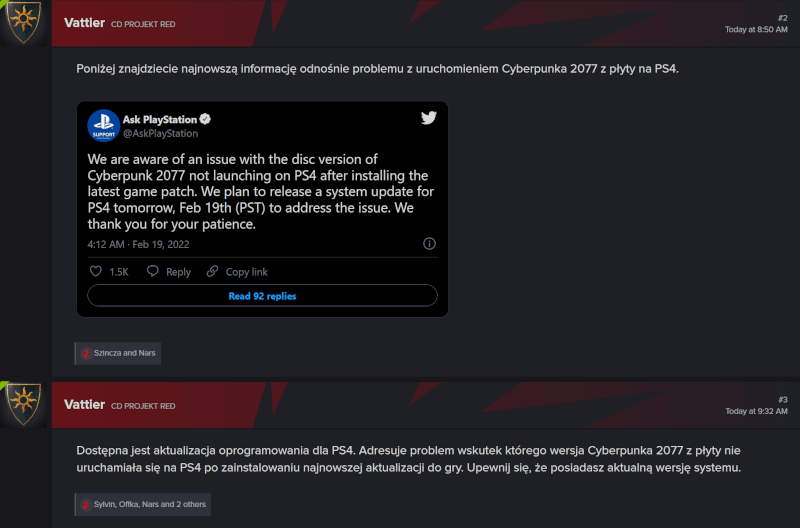Click the #3 post number permalink
The width and height of the screenshot is (800, 528).
pyautogui.click(x=783, y=399)
